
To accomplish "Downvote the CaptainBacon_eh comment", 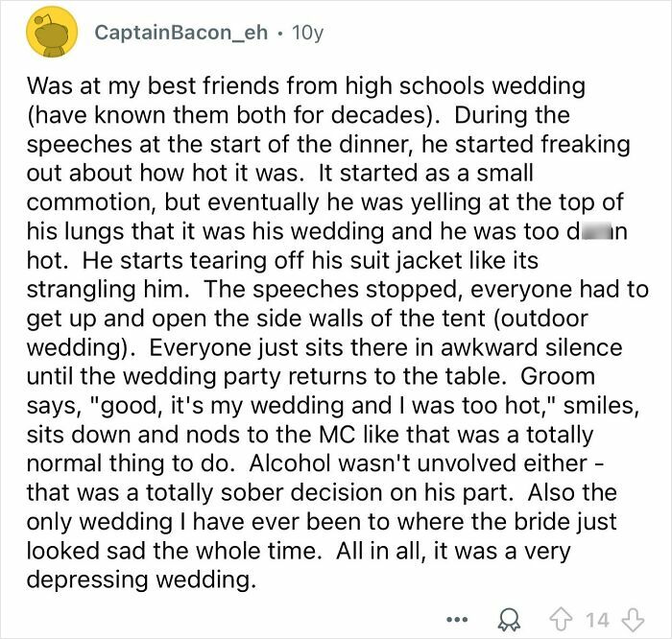I will [633, 620].
